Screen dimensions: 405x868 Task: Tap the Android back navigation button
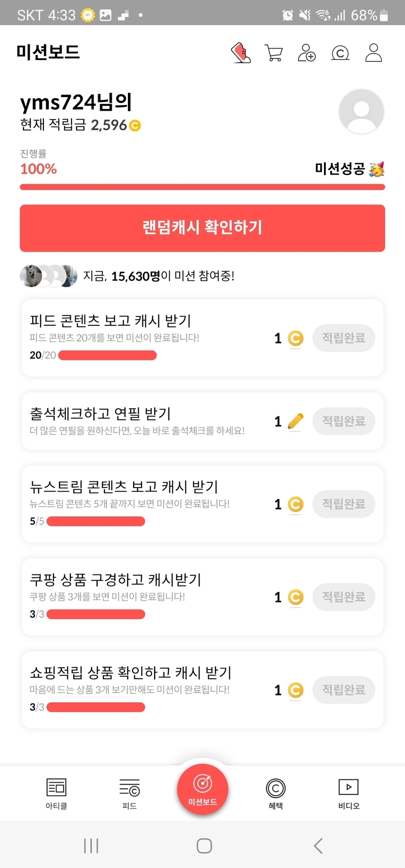point(318,846)
